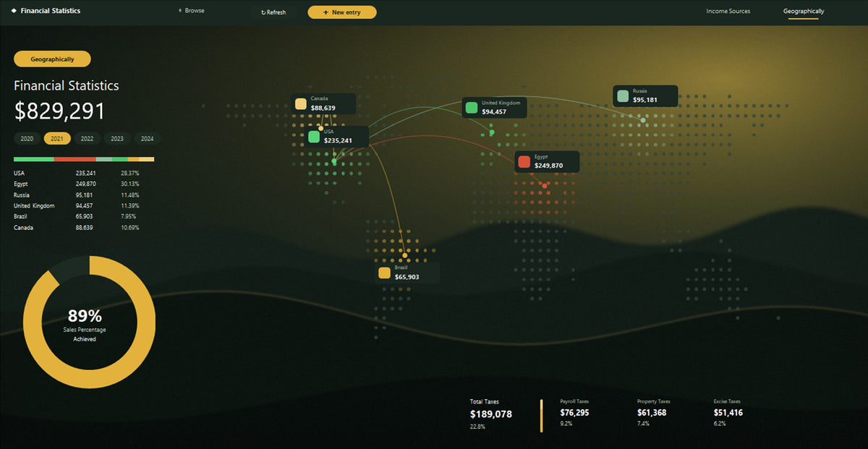The width and height of the screenshot is (868, 449).
Task: Select year 2021
Action: point(57,139)
